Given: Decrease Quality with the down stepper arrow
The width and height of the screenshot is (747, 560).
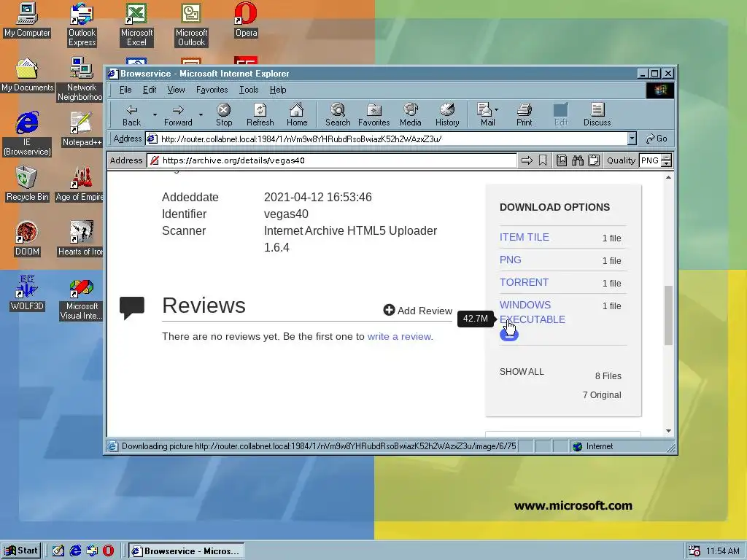Looking at the screenshot, I should pos(667,164).
